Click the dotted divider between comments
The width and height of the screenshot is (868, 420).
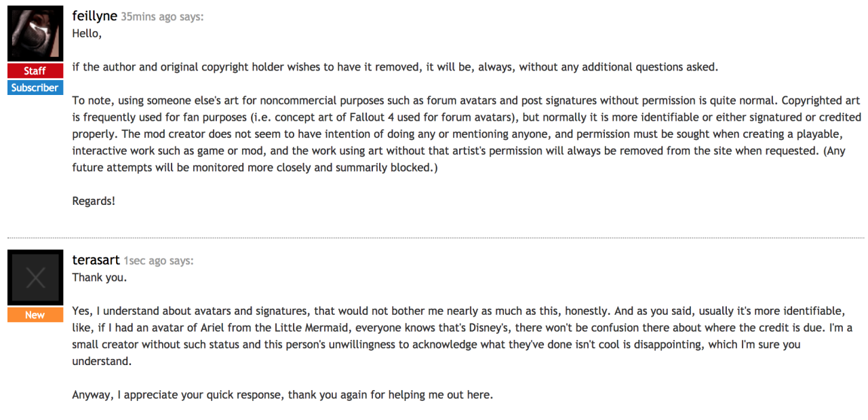(x=435, y=238)
